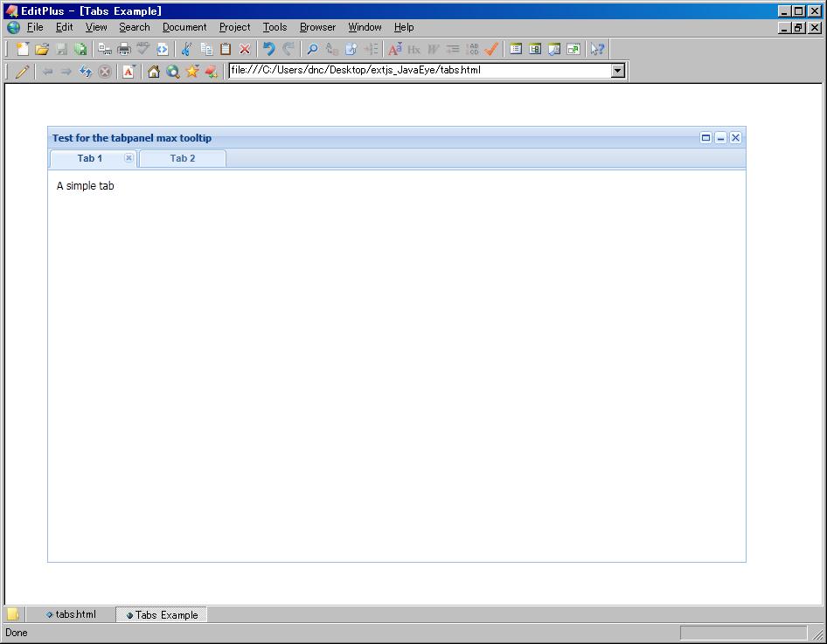Maximize the tabpanel via its window toggle button
Image resolution: width=827 pixels, height=644 pixels.
click(705, 137)
